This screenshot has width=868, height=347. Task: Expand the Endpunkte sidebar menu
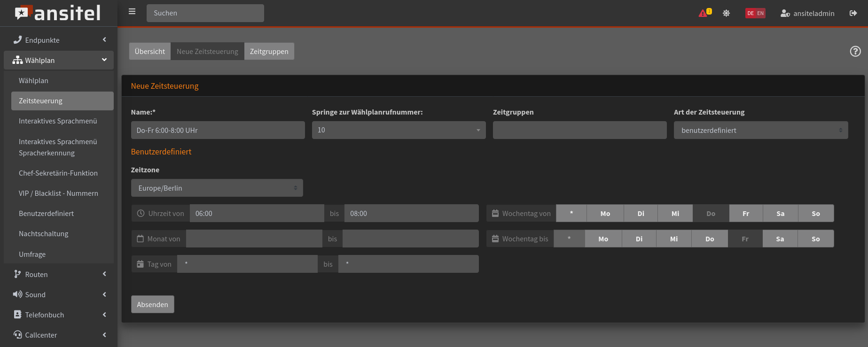(59, 40)
